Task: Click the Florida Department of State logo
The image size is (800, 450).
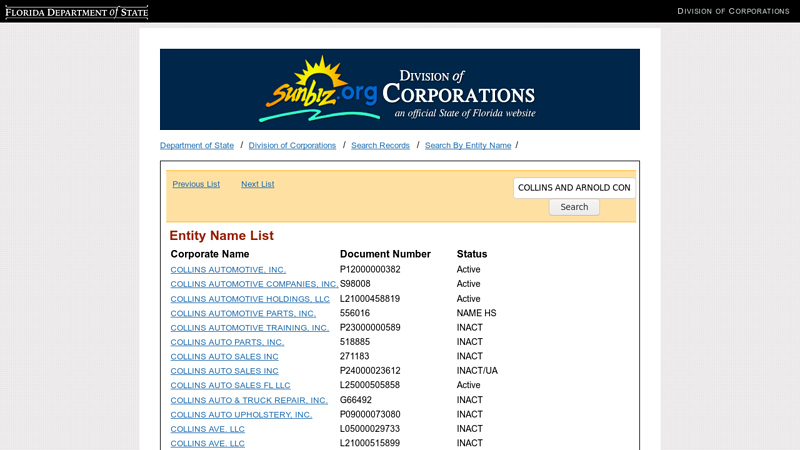Action: [x=77, y=12]
